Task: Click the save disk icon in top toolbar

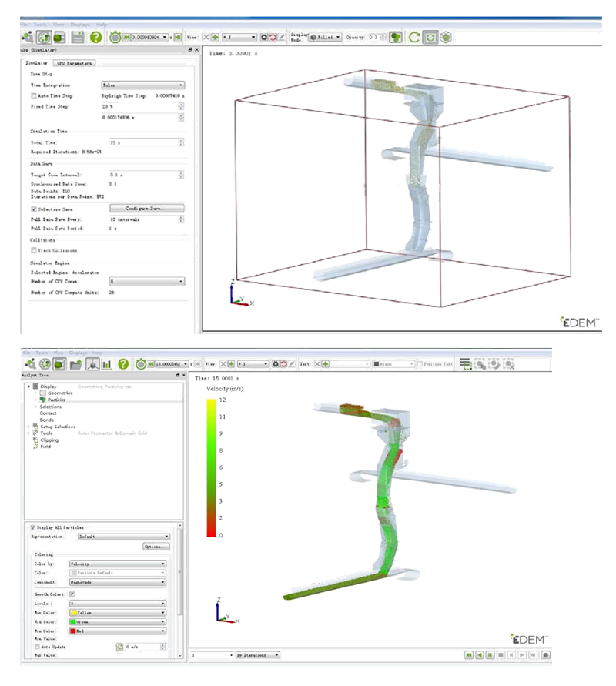Action: pyautogui.click(x=77, y=37)
